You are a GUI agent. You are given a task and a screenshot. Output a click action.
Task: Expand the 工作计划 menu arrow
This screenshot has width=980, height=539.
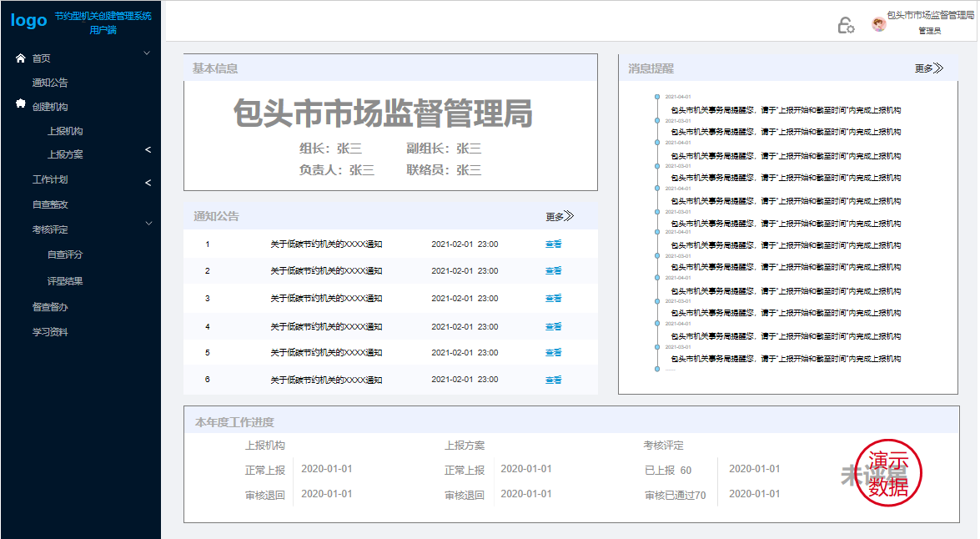tap(148, 183)
